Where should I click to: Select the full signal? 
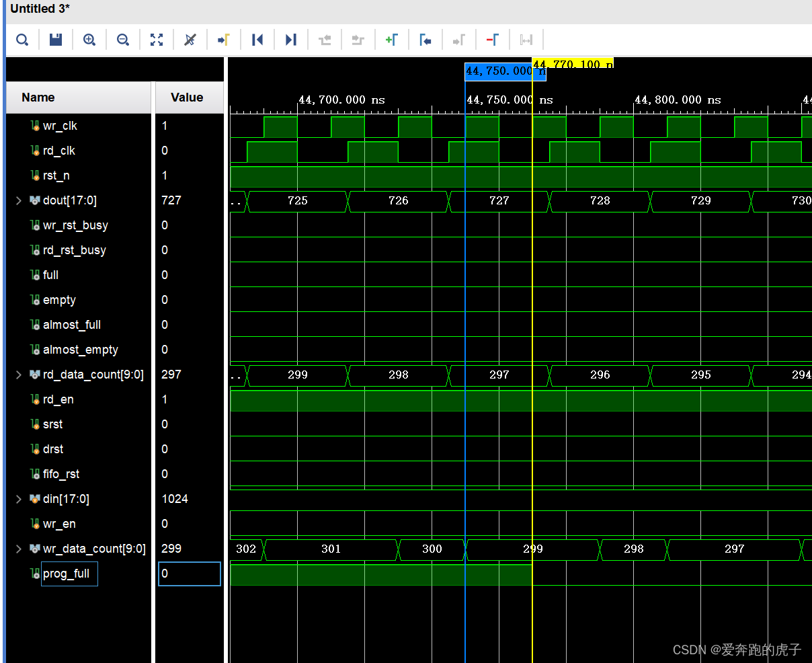(50, 275)
